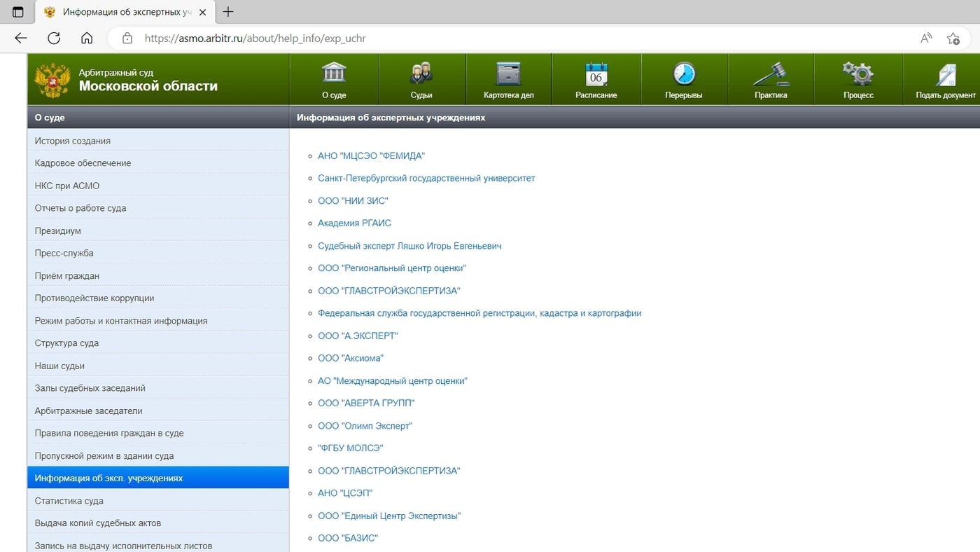Open ООО "А.ЭКСПЕРТ" link

coord(358,336)
